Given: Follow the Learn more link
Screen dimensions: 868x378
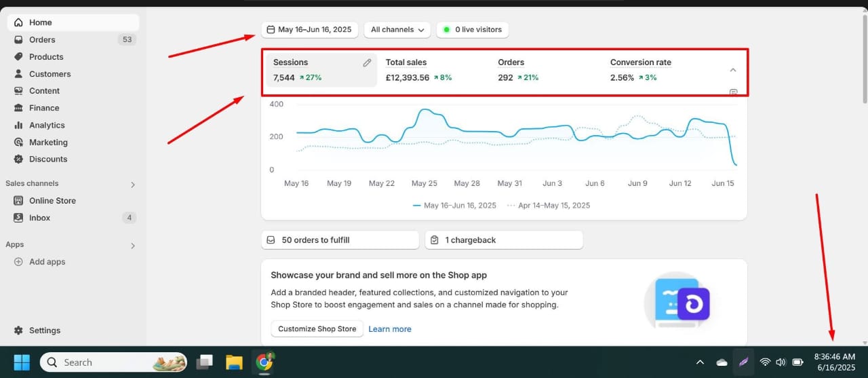Looking at the screenshot, I should coord(390,329).
